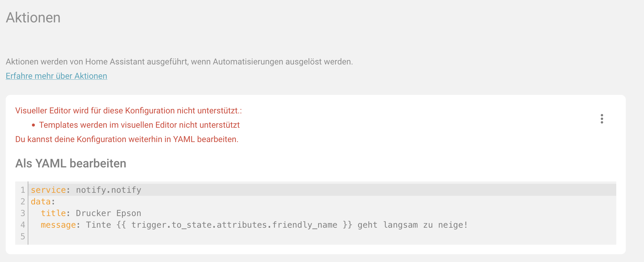Click the 'Drucker Epson' title value
644x262 pixels.
[x=109, y=213]
